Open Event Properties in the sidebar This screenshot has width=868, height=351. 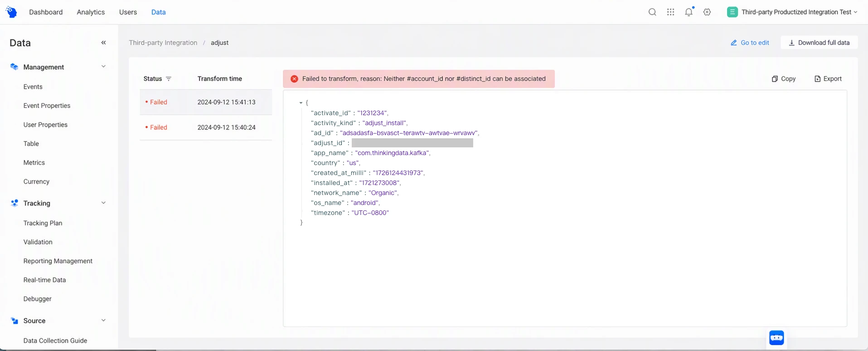click(47, 106)
